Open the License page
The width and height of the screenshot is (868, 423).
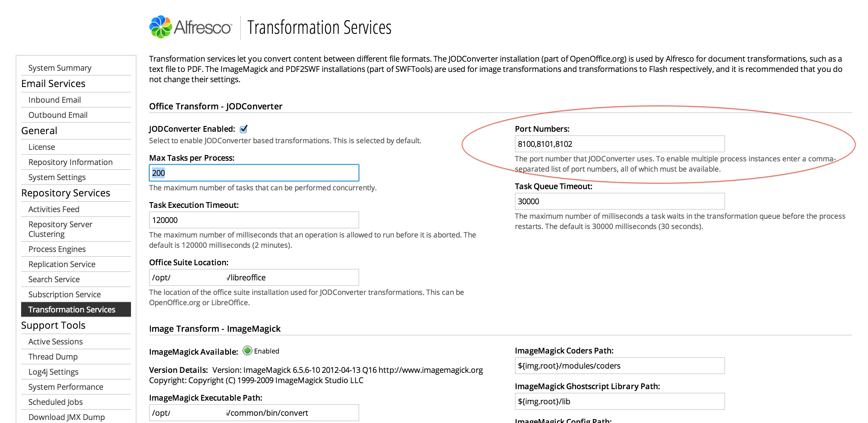click(41, 147)
